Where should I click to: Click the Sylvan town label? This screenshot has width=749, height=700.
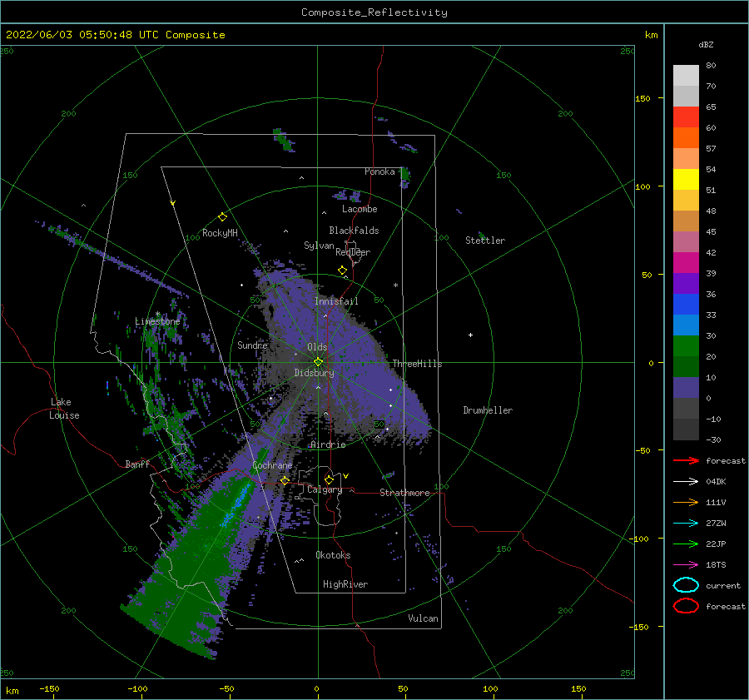pyautogui.click(x=319, y=246)
